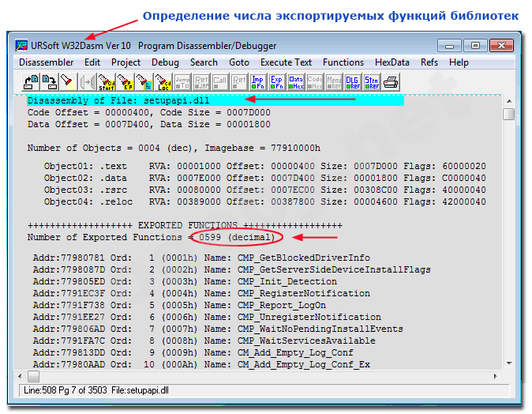532x414 pixels.
Task: Open the Goto menu
Action: click(239, 62)
